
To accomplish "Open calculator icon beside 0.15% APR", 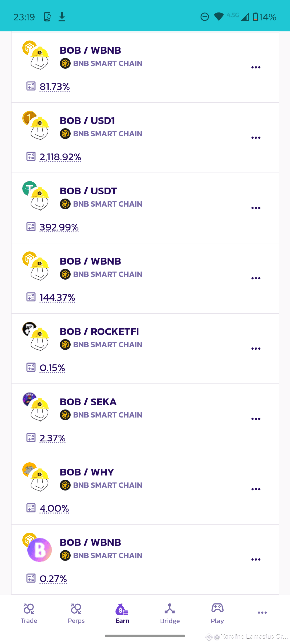I will point(31,367).
